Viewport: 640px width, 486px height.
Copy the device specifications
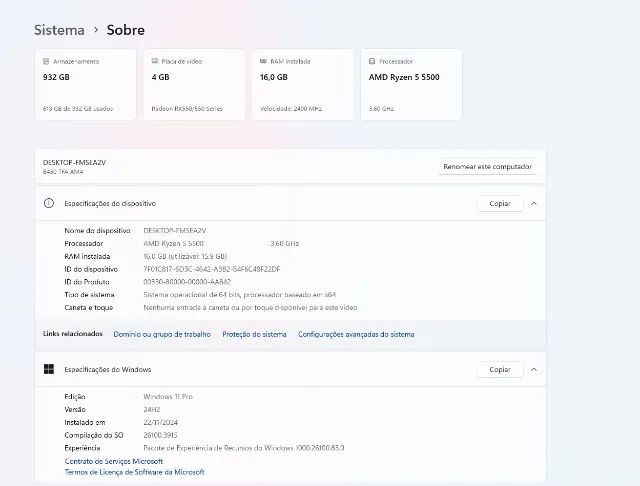(x=500, y=203)
